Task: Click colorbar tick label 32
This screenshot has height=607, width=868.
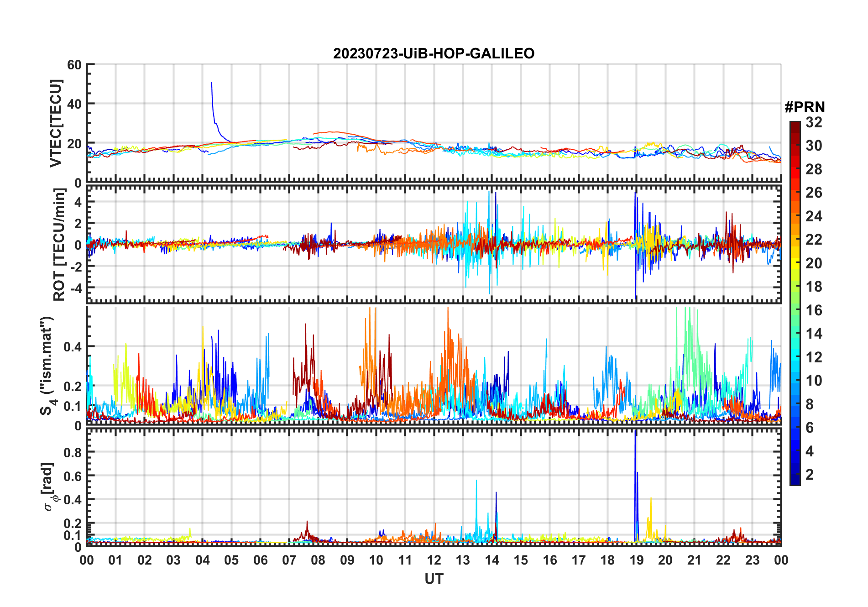Action: pyautogui.click(x=814, y=122)
